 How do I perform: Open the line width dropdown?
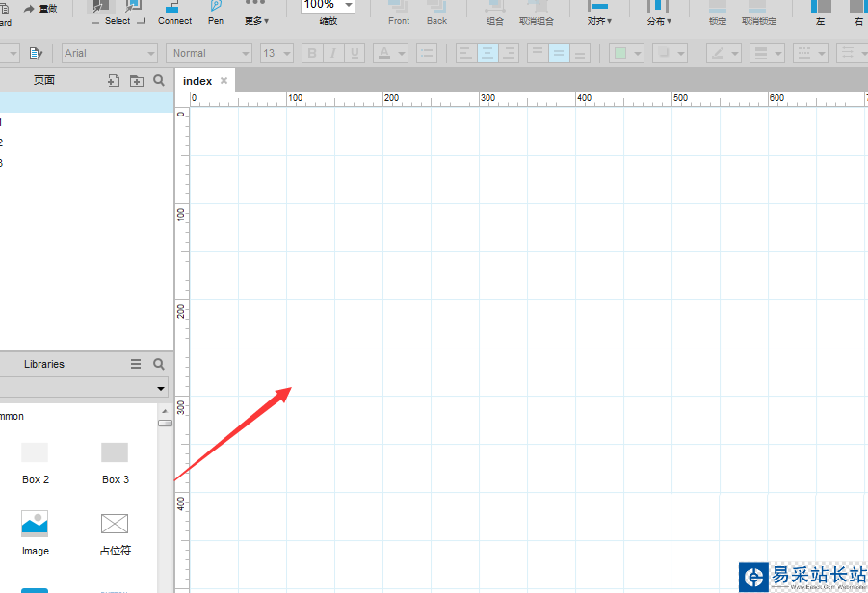point(767,53)
